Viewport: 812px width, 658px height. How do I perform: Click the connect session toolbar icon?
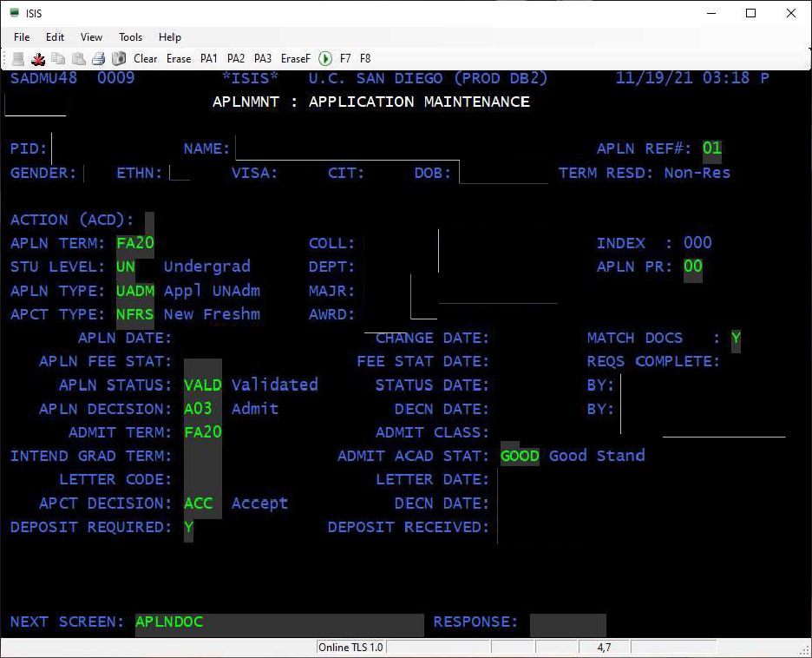coord(18,58)
